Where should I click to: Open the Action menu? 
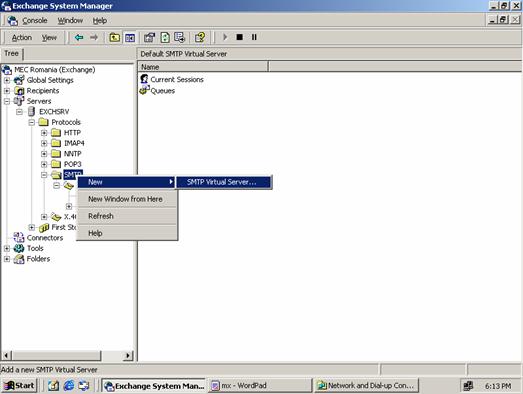coord(22,37)
